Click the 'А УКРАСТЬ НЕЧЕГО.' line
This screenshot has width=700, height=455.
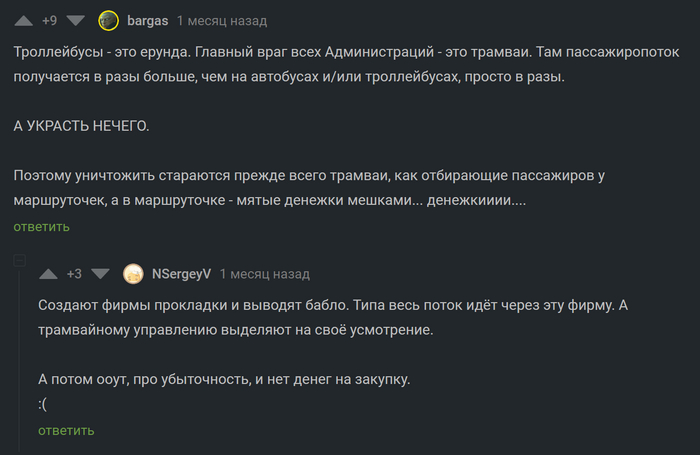[x=80, y=126]
